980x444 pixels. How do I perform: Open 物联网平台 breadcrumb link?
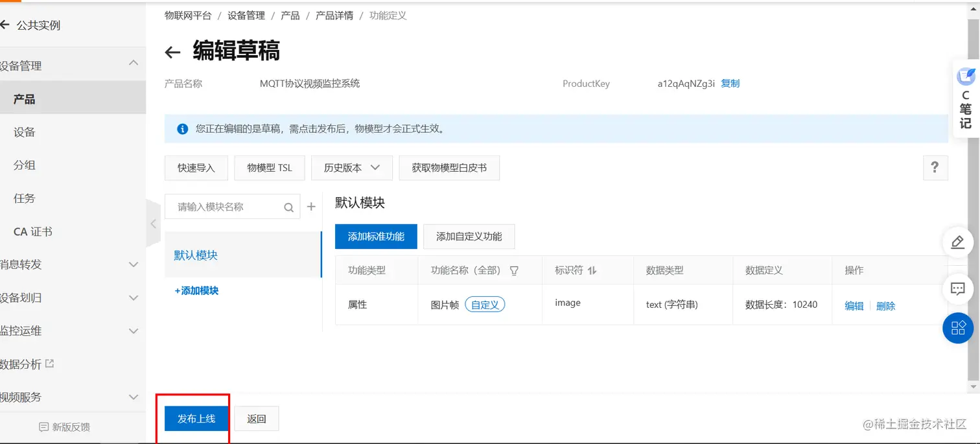[188, 16]
